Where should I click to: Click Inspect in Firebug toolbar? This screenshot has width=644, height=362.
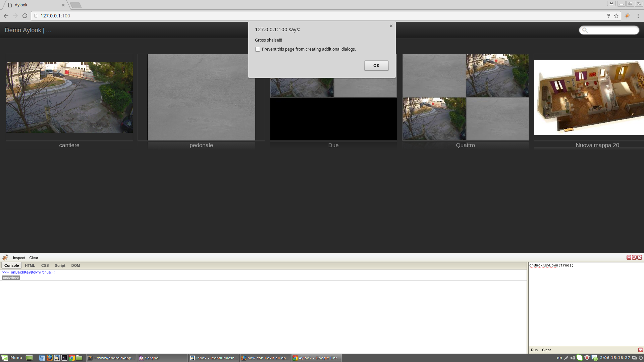pos(19,258)
